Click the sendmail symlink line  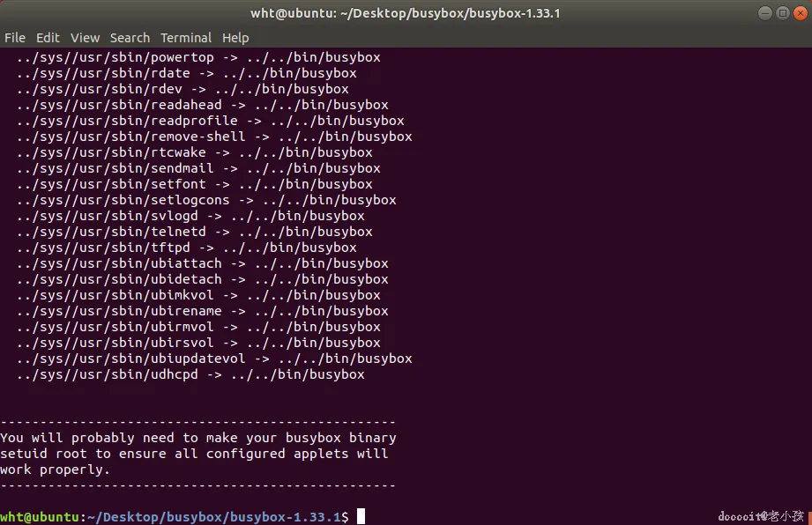pos(198,168)
